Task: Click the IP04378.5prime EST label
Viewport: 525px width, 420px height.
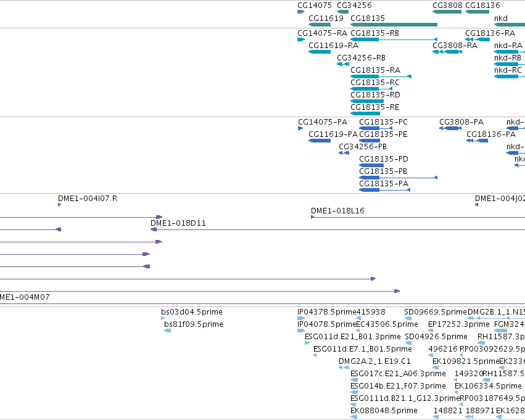Action: pyautogui.click(x=327, y=312)
